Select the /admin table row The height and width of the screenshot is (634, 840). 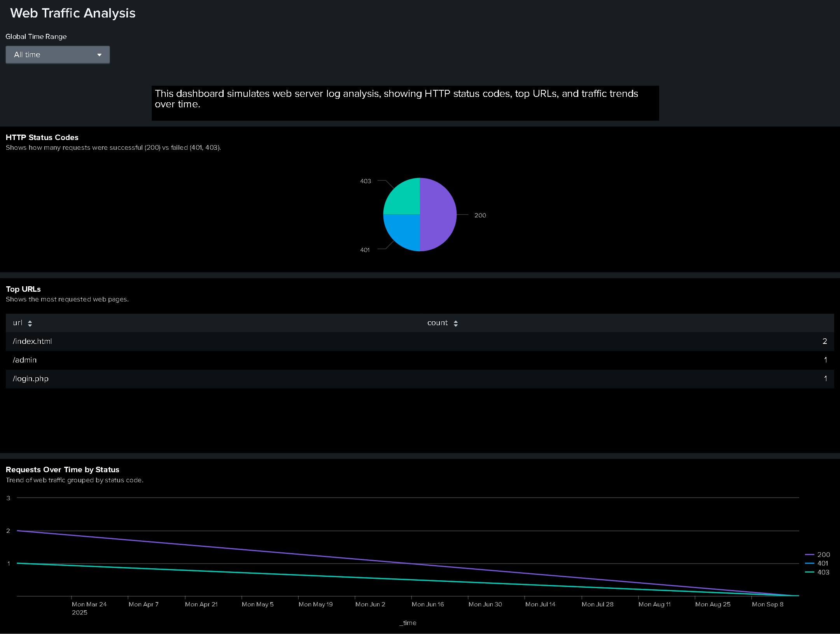[x=419, y=360]
